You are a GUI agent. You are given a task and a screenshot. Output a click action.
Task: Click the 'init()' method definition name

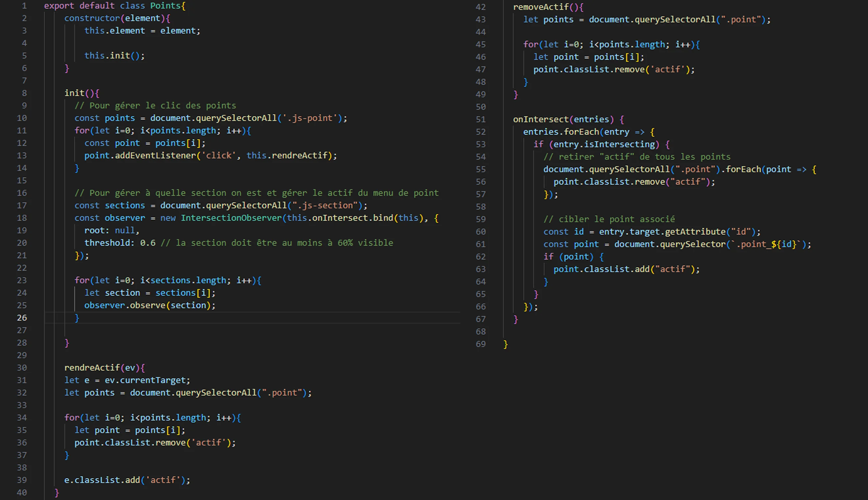coord(74,93)
